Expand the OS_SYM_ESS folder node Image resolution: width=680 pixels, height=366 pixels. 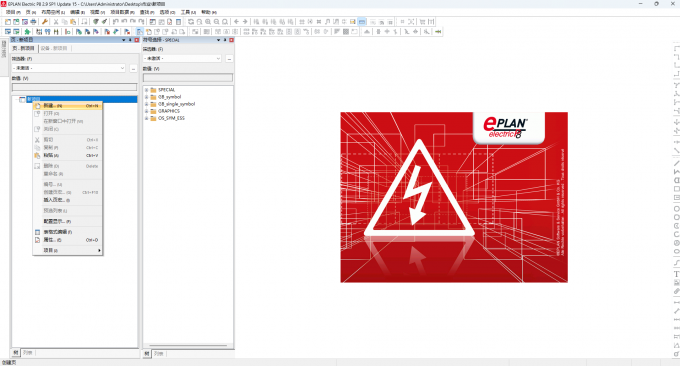(x=147, y=118)
